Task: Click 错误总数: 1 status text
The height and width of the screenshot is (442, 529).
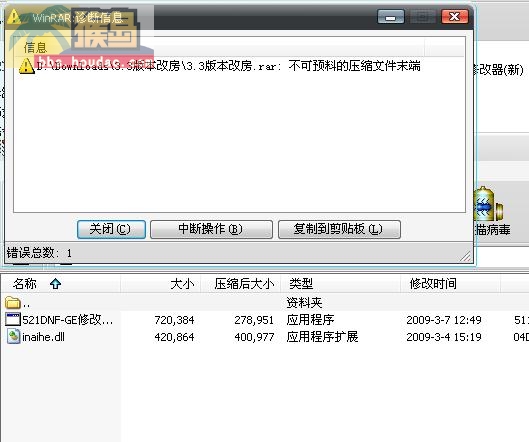Action: point(39,253)
